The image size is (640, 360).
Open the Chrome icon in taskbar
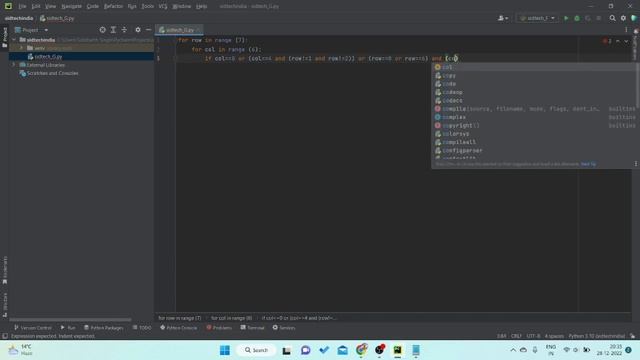[x=361, y=350]
